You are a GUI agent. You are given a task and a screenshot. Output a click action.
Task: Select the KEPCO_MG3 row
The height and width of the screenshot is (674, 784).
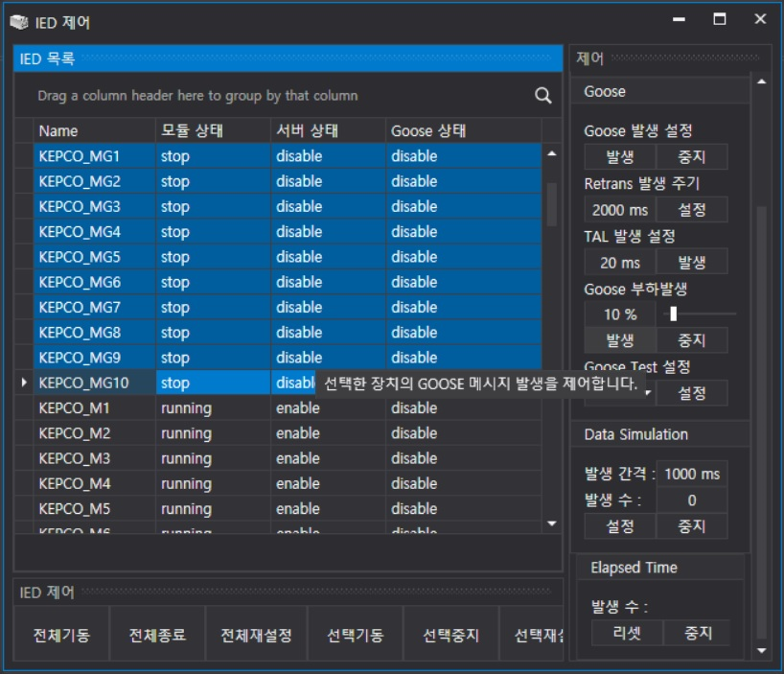tap(288, 206)
